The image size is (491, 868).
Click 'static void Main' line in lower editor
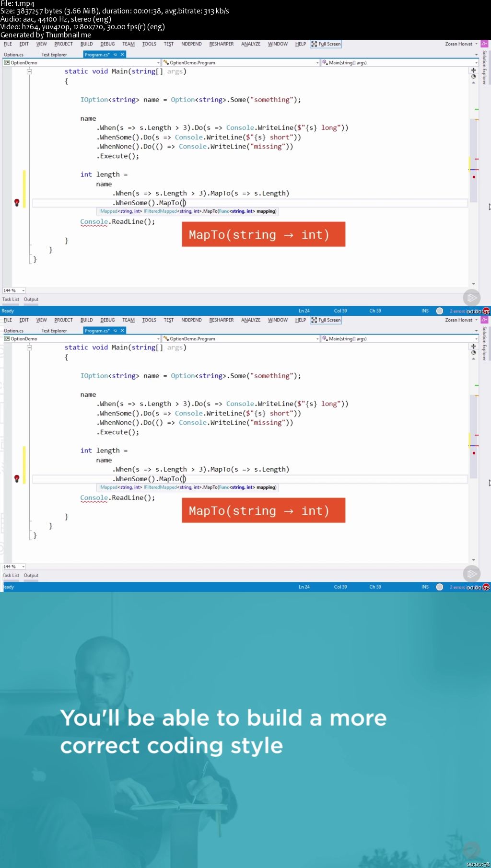point(126,347)
